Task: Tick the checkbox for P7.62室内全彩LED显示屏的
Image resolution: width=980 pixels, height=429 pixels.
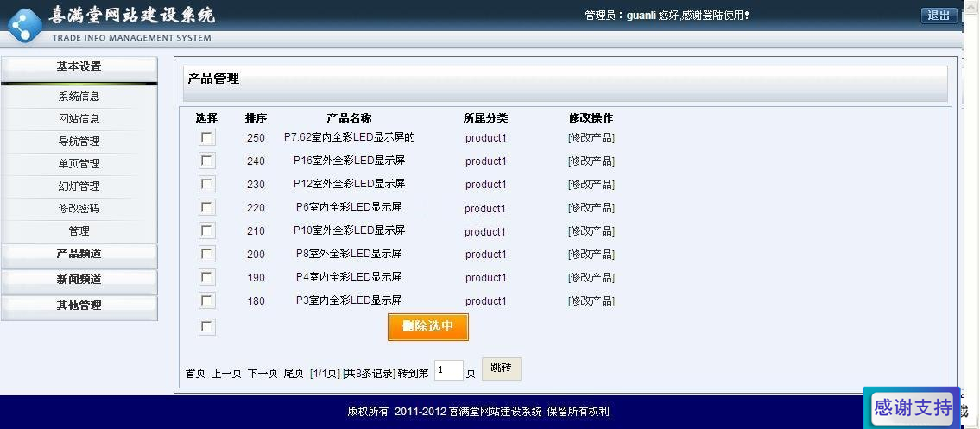Action: (207, 137)
